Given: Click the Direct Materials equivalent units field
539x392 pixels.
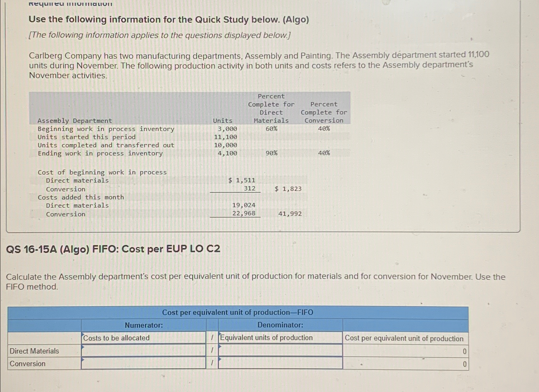Looking at the screenshot, I should coord(280,350).
